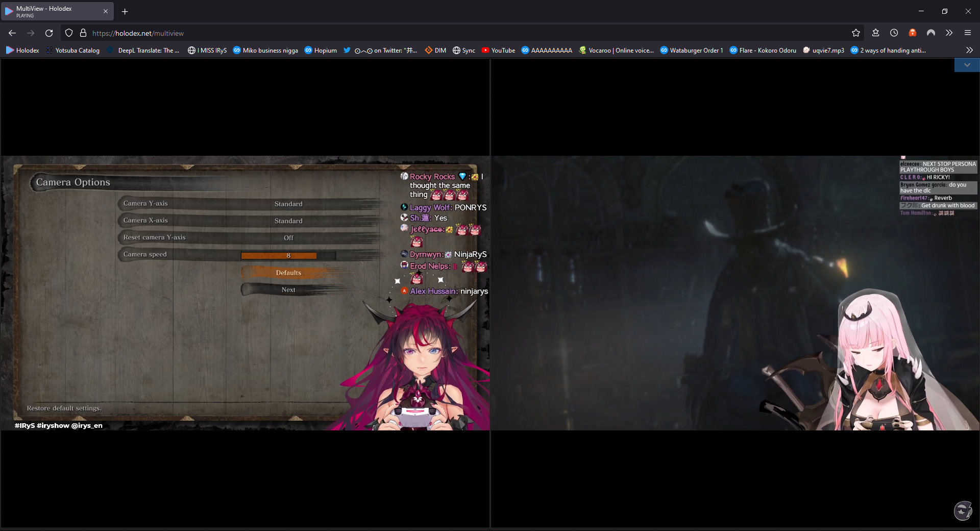Click the NEXT STOP PERSONA PLAYTHROUGH BOYS message
The height and width of the screenshot is (531, 980).
(x=938, y=167)
